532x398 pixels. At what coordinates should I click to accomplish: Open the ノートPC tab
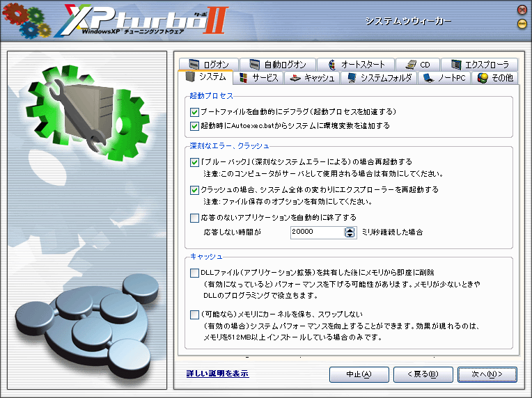pyautogui.click(x=444, y=78)
